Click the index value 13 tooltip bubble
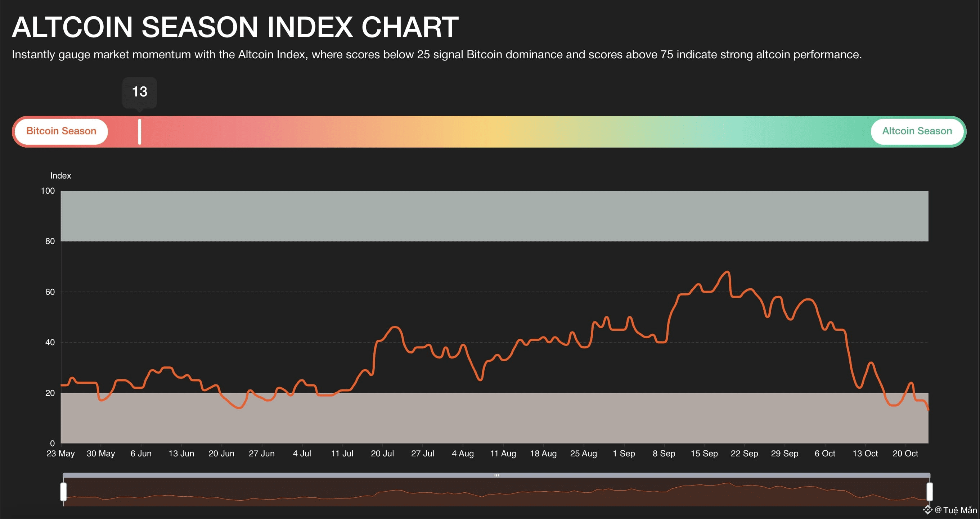This screenshot has width=980, height=519. pos(140,92)
